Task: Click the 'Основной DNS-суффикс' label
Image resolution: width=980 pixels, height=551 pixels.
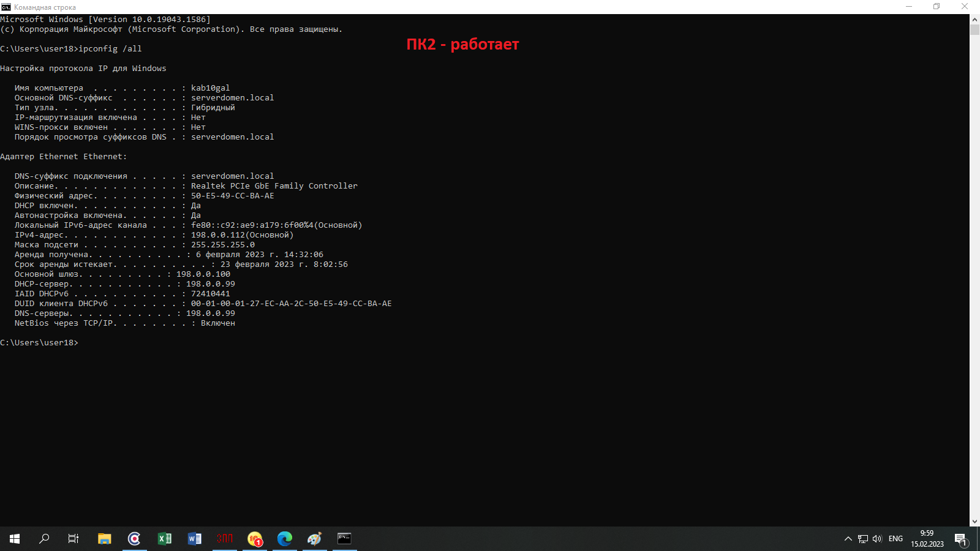Action: [x=64, y=98]
